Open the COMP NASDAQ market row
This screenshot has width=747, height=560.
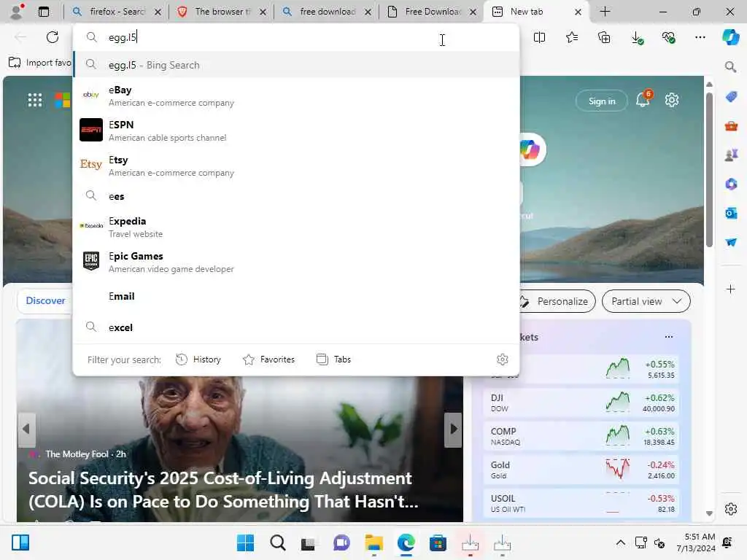click(x=581, y=436)
